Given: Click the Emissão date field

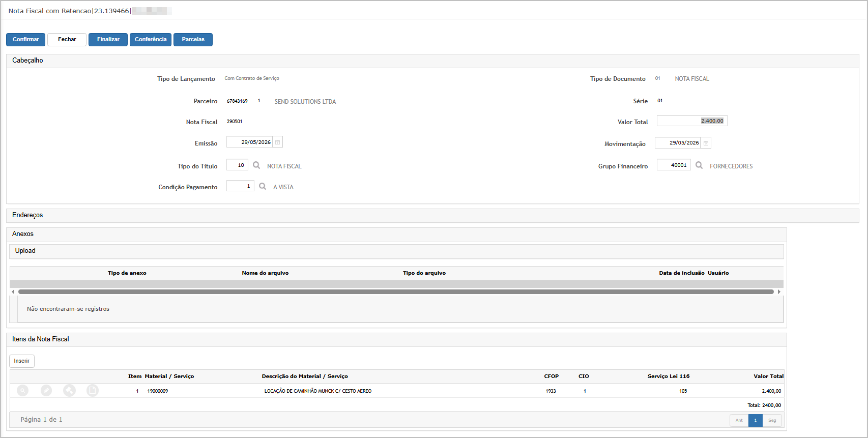Looking at the screenshot, I should click(250, 142).
